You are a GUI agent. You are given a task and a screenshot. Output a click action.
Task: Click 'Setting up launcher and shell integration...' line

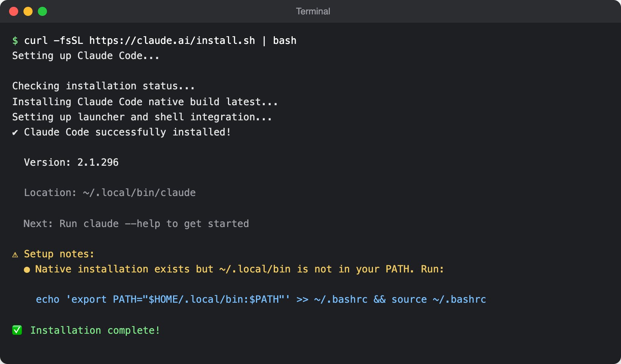142,117
